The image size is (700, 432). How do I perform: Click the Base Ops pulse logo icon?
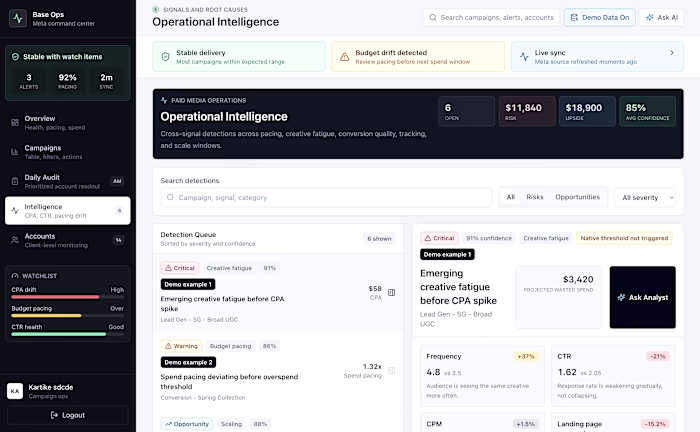coord(18,19)
